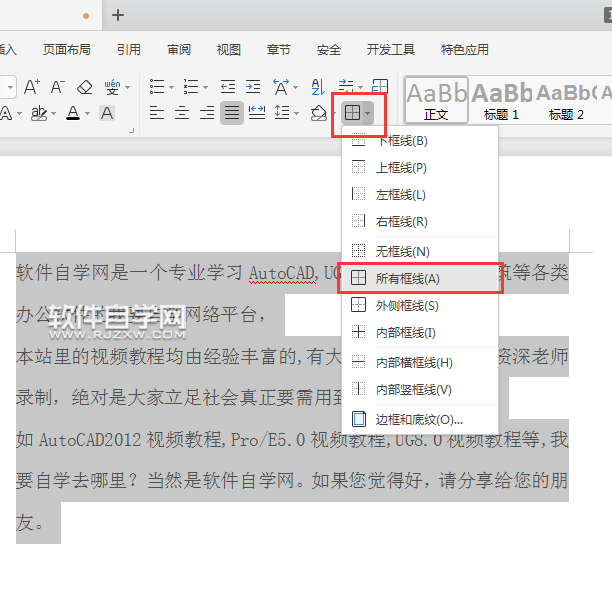
Task: Expand the numbered list dropdown arrow
Action: [205, 87]
